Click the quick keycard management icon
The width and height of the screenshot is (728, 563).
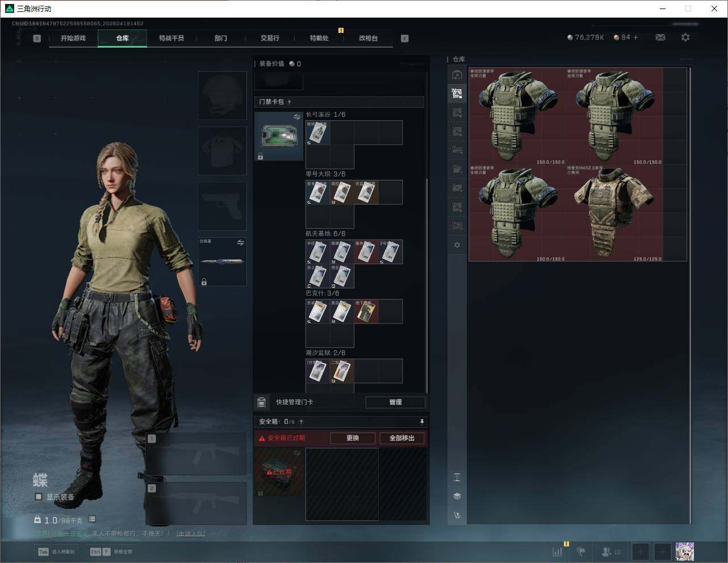(262, 402)
